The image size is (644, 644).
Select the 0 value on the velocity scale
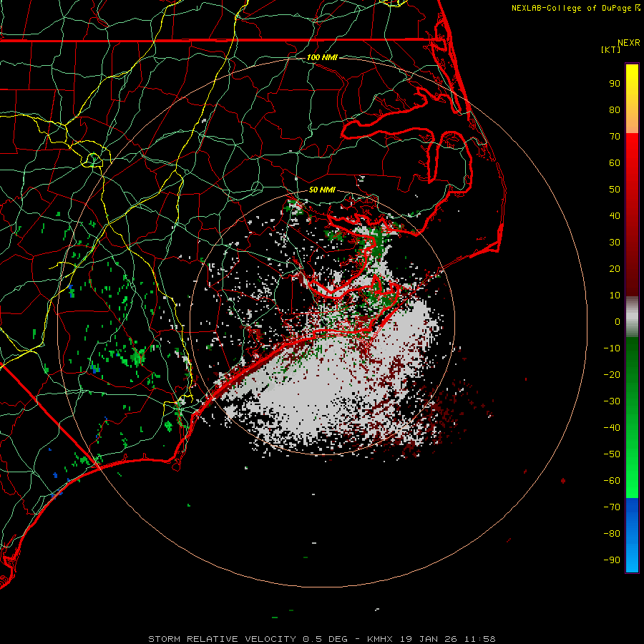(x=618, y=322)
